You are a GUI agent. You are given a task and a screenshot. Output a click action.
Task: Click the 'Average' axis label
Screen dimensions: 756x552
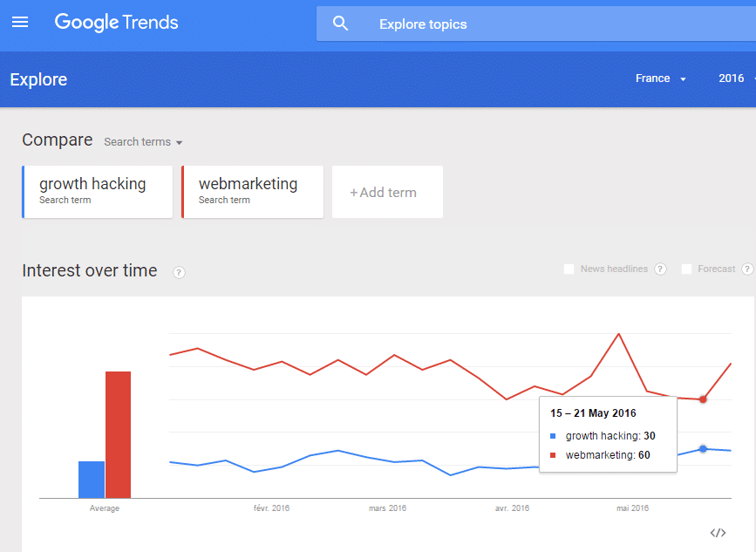point(105,508)
